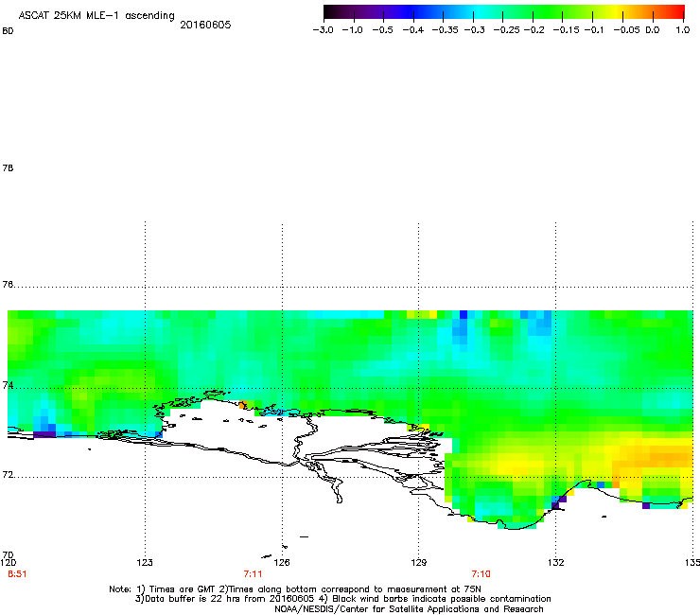Select the longitude label 126
The height and width of the screenshot is (615, 700).
pyautogui.click(x=282, y=562)
